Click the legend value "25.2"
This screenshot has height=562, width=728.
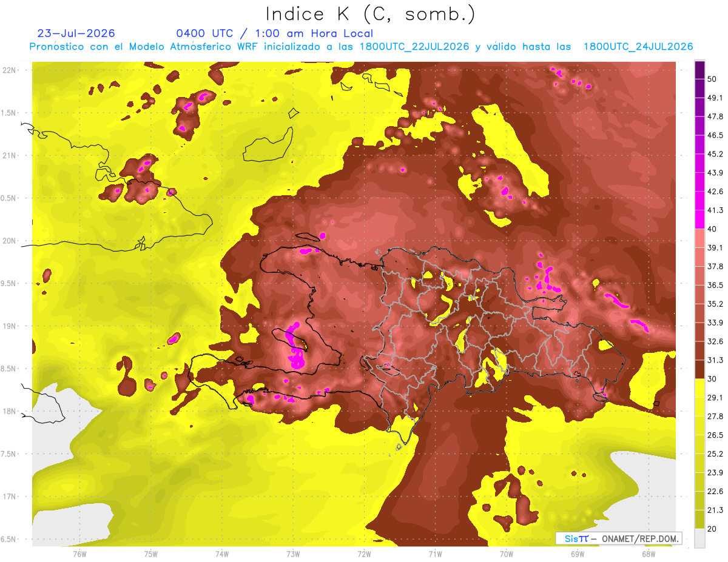coord(715,454)
